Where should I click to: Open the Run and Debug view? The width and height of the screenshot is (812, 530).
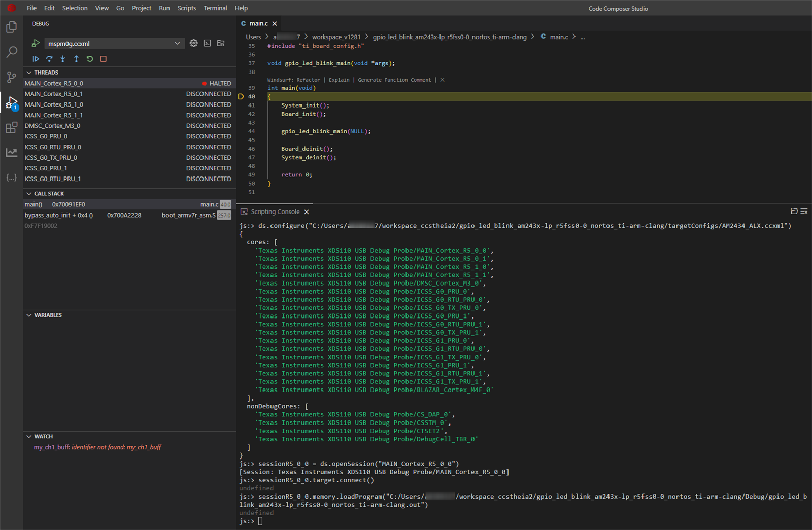pyautogui.click(x=11, y=103)
